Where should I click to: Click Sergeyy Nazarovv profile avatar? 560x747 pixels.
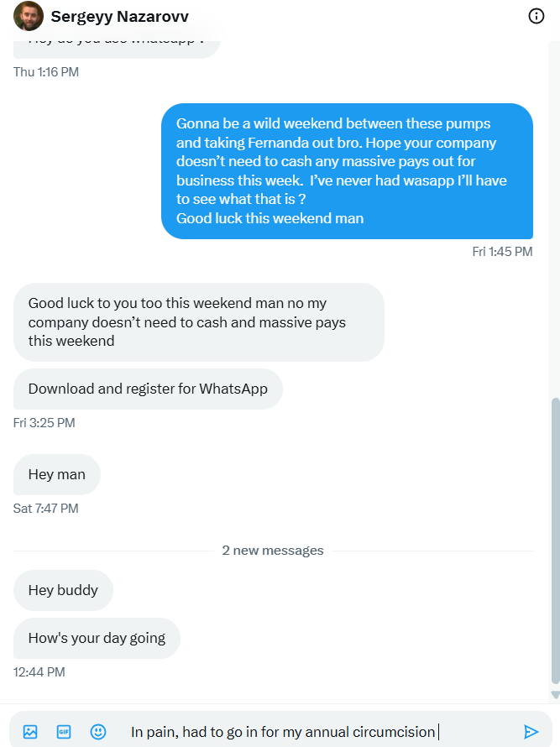pyautogui.click(x=29, y=16)
